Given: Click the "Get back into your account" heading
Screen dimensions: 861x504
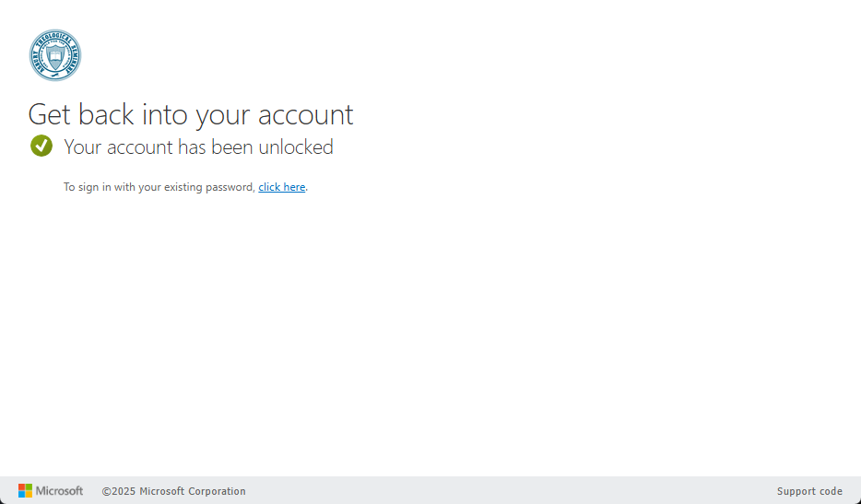Looking at the screenshot, I should 191,114.
